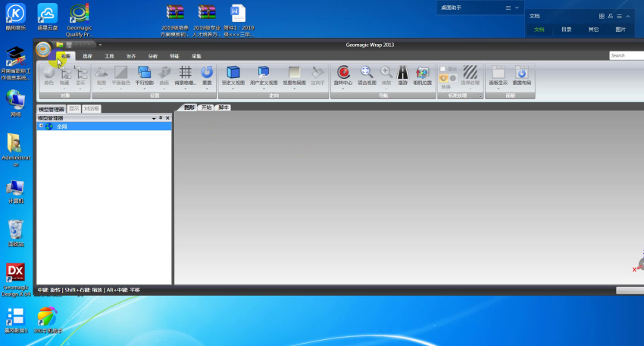Click the 重置布局 reset layout icon
644x346 pixels.
point(521,73)
